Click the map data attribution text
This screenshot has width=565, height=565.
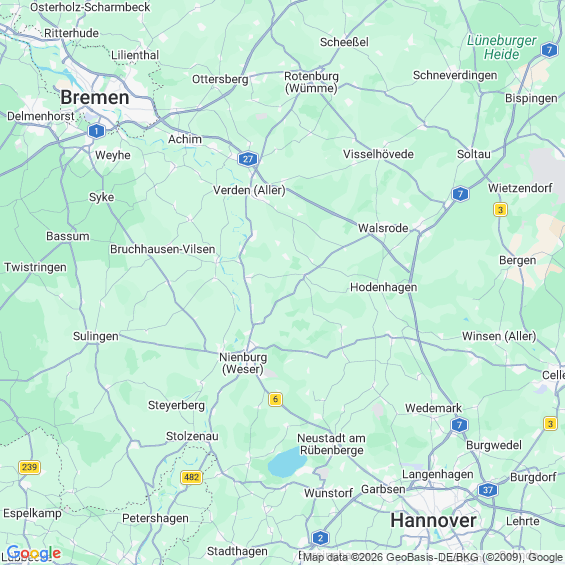(432, 557)
